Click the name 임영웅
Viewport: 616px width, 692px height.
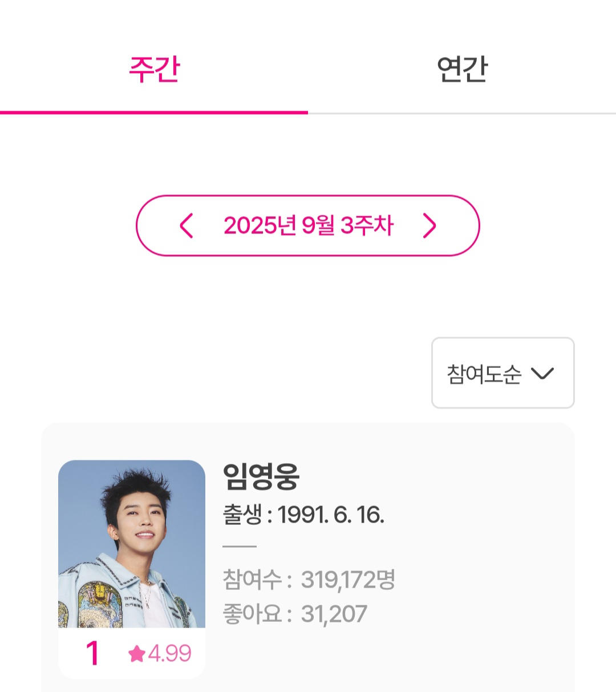(261, 477)
